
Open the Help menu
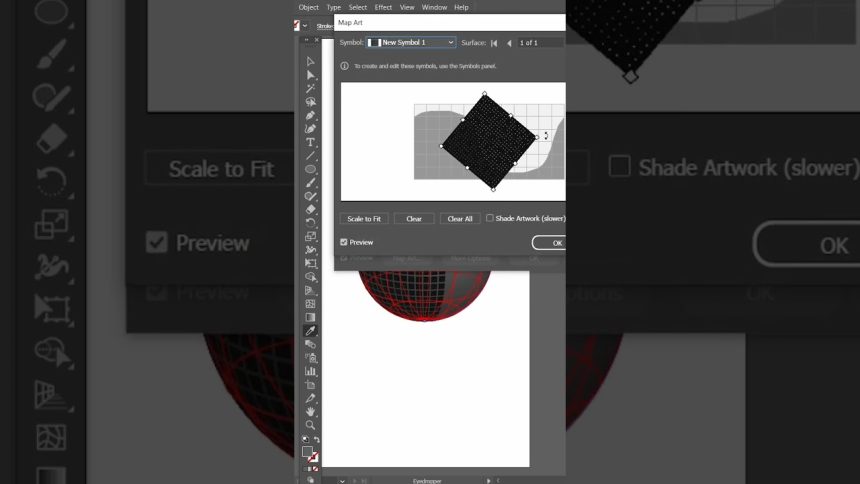point(461,7)
